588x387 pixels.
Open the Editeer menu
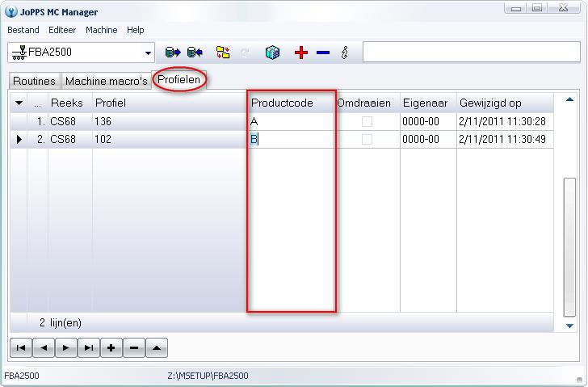click(62, 30)
